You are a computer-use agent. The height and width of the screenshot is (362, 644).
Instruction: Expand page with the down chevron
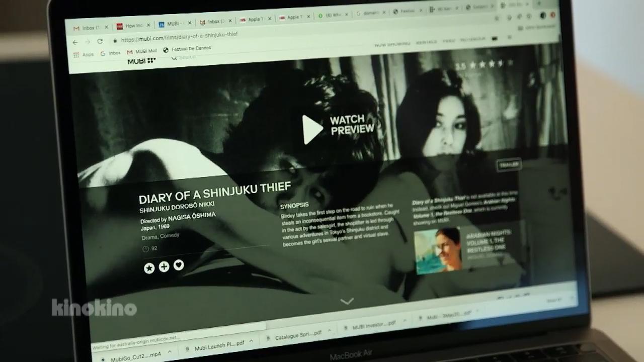click(x=347, y=301)
